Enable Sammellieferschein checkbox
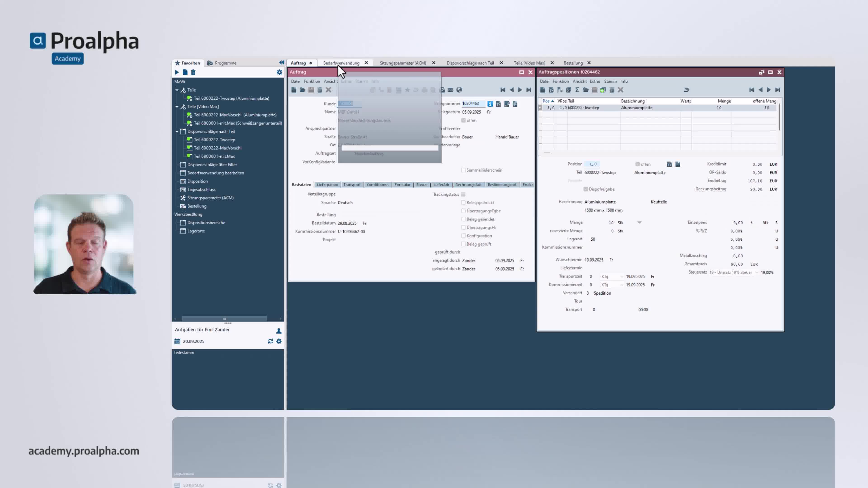The image size is (868, 488). [x=463, y=170]
